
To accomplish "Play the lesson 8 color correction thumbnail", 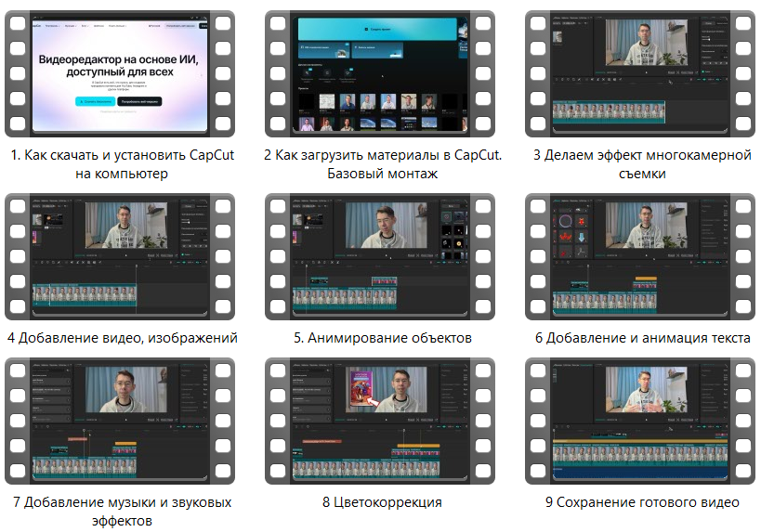I will (x=383, y=421).
